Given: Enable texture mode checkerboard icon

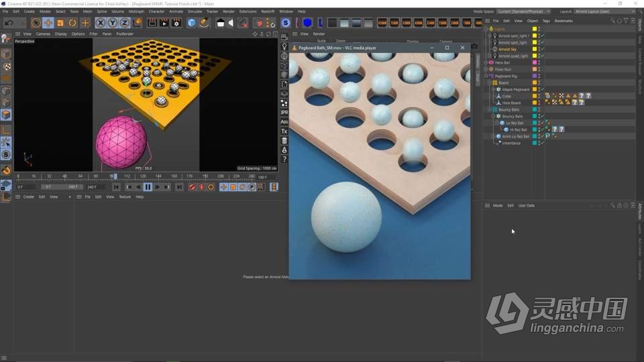Looking at the screenshot, I should coord(6,66).
